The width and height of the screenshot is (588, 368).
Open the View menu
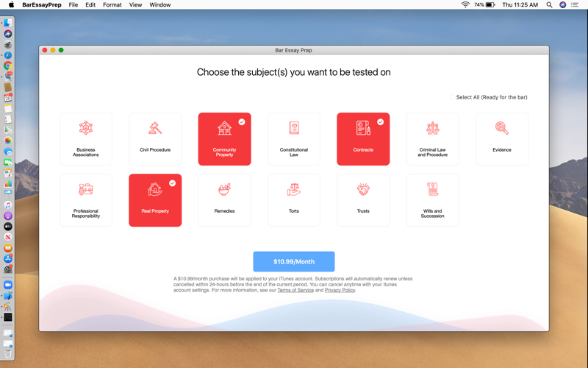coord(135,5)
